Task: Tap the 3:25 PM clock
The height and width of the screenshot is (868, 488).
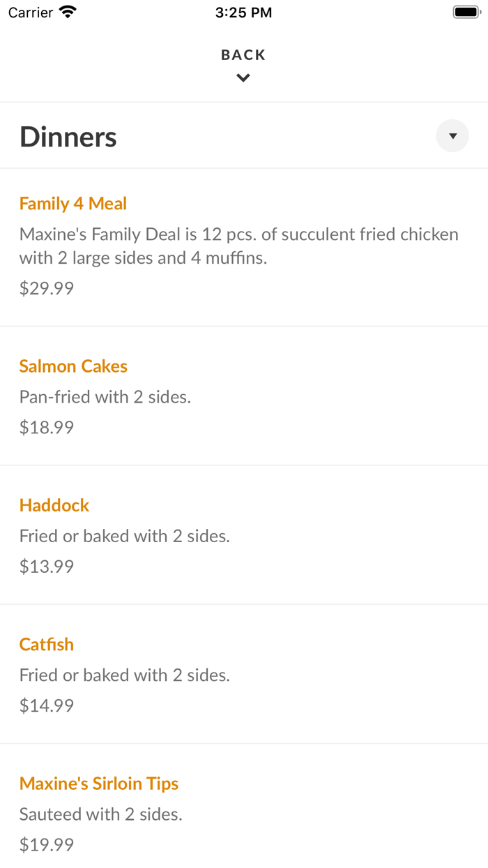Action: coord(243,13)
